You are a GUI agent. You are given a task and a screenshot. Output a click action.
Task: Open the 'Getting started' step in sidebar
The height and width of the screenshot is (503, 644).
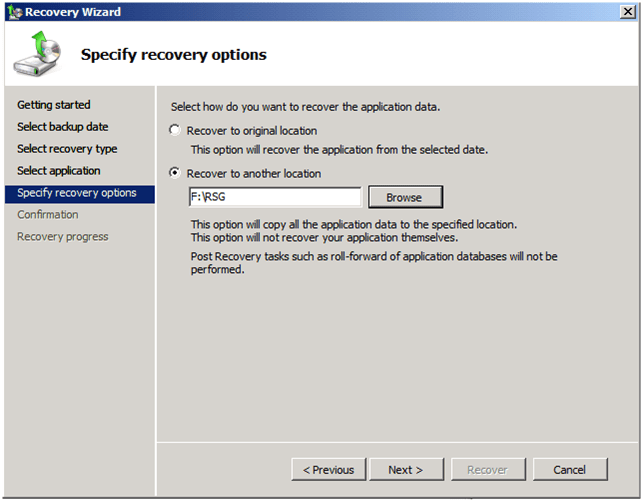point(54,105)
